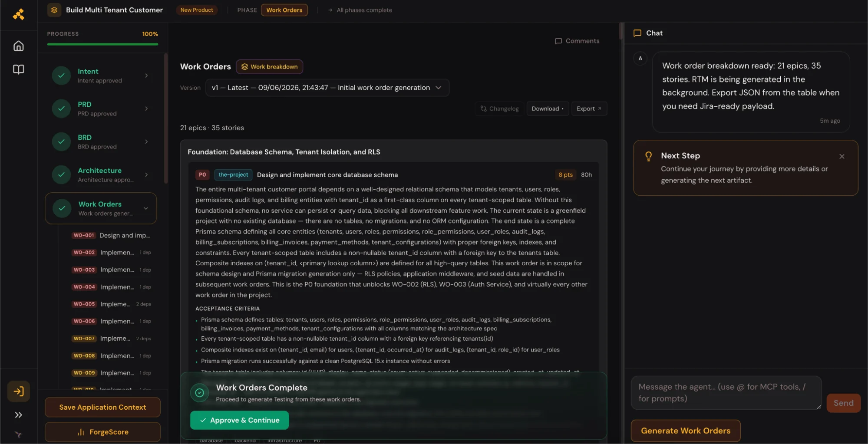Viewport: 868px width, 444px height.
Task: Expand sidebar with double chevron icon
Action: click(18, 415)
